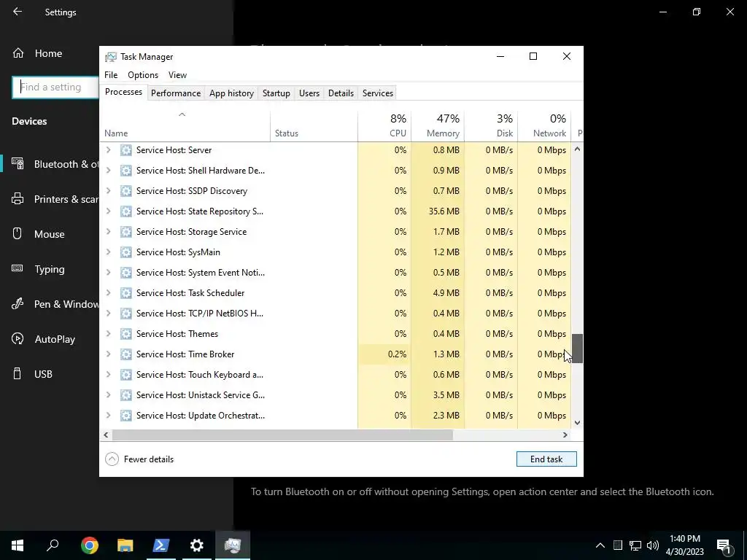Image resolution: width=747 pixels, height=560 pixels.
Task: Collapse view with Fewer details
Action: [139, 459]
